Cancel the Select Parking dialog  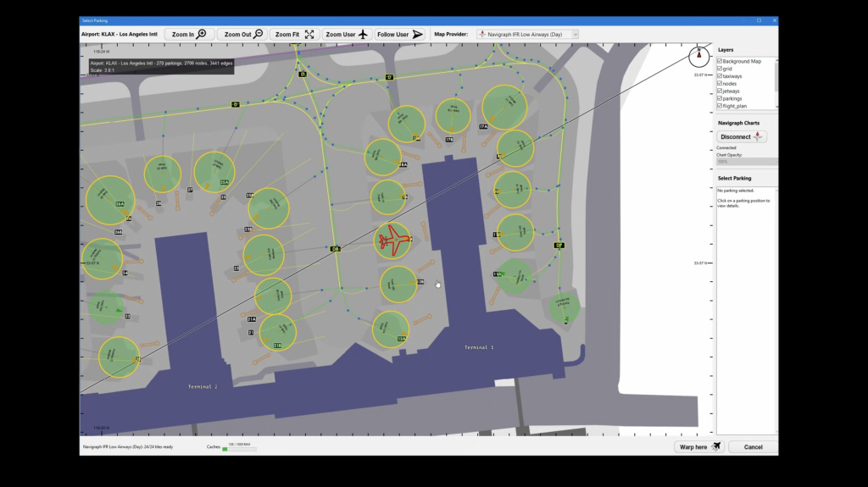[x=753, y=446]
